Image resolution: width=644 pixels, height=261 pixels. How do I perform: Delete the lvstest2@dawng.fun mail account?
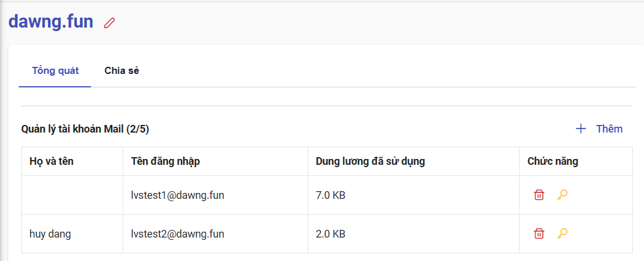tap(539, 234)
